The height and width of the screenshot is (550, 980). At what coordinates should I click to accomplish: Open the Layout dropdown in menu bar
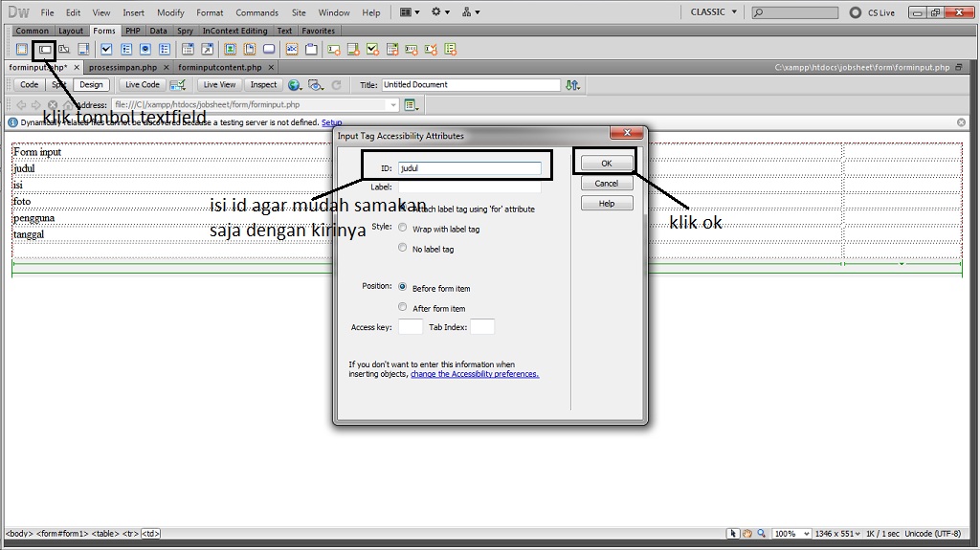(x=410, y=11)
